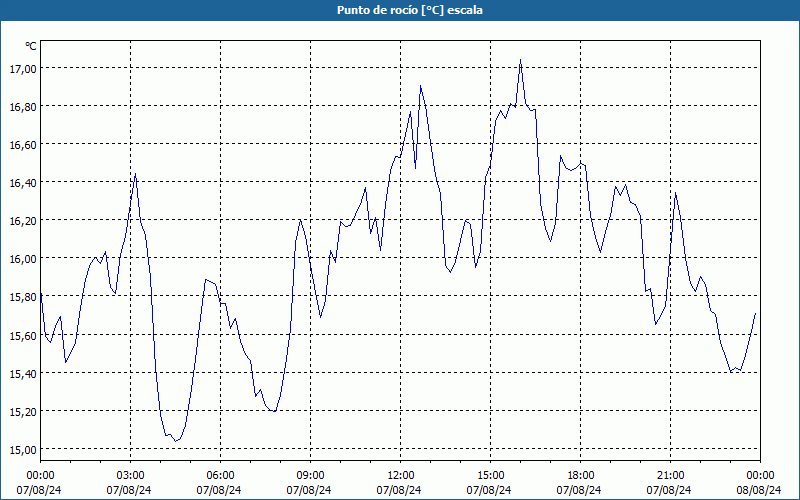Click the 16,80 y-axis label
This screenshot has height=500, width=800.
coord(22,107)
